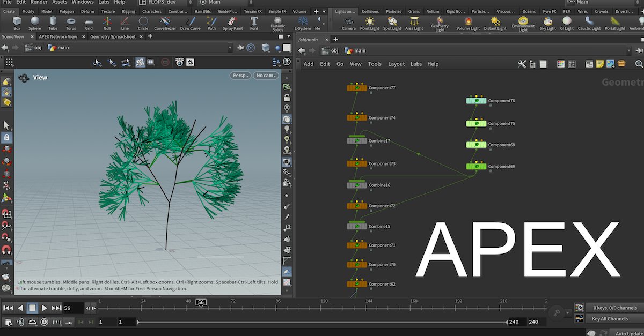Create a Distant Light
The height and width of the screenshot is (336, 644).
pos(495,23)
